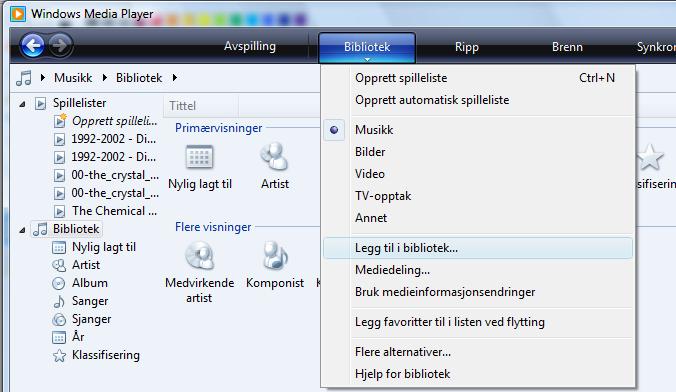Choose Opprett automatisk spilleliste menu entry
This screenshot has height=392, width=676.
(x=478, y=100)
